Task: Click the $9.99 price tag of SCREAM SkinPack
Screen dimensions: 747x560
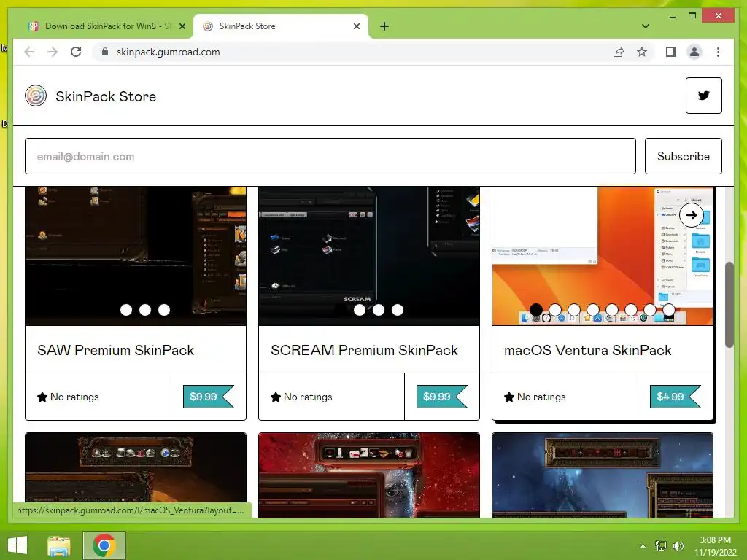Action: pos(441,397)
